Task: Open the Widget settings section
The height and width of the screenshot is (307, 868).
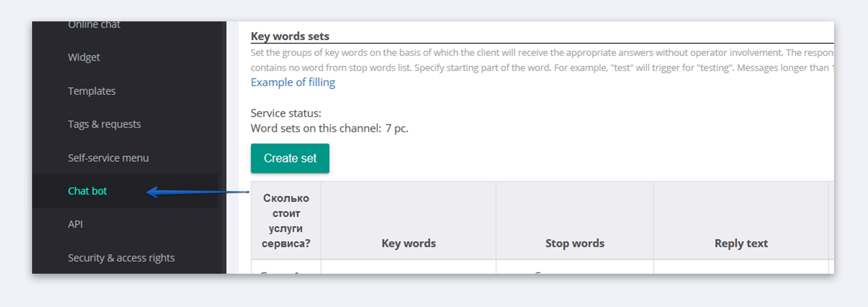Action: (x=84, y=57)
